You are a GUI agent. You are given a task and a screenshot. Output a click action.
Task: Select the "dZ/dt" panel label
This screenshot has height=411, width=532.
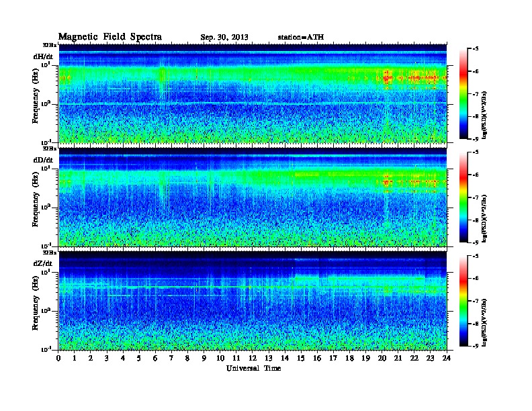tap(43, 263)
